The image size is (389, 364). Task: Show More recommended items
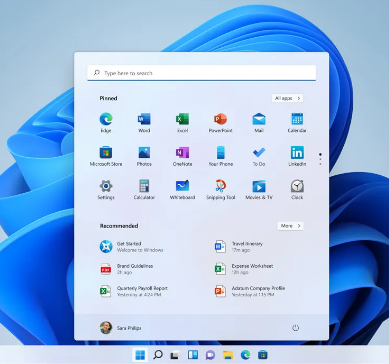(290, 226)
